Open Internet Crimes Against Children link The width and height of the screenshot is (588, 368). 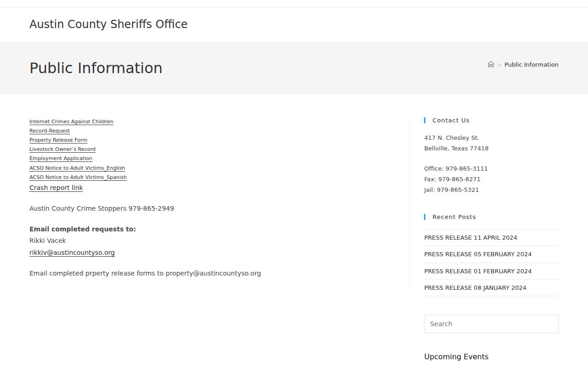point(71,122)
